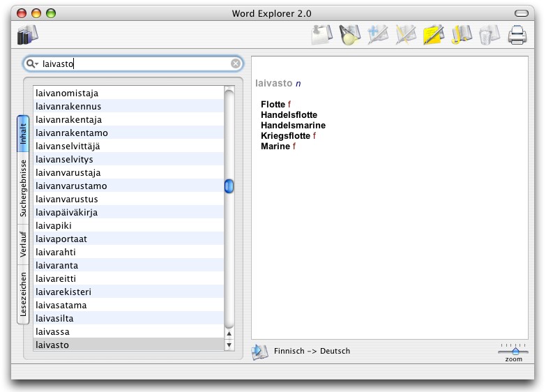
Task: Click the translation Handelsmarine
Action: 293,126
